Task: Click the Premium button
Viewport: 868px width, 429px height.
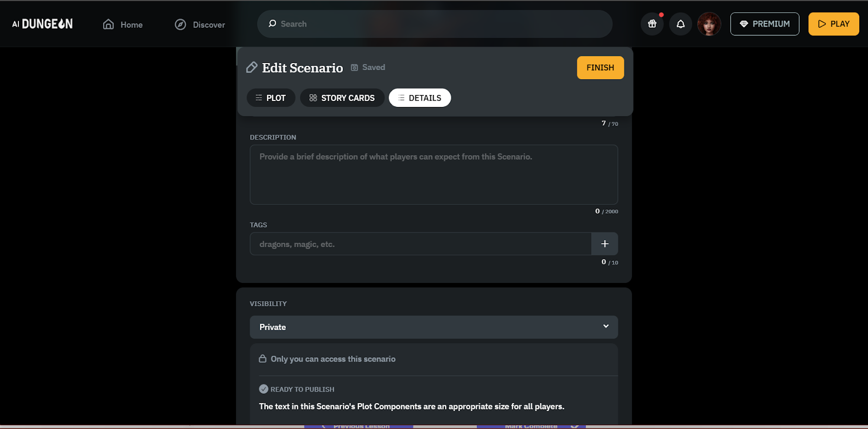Action: (765, 24)
